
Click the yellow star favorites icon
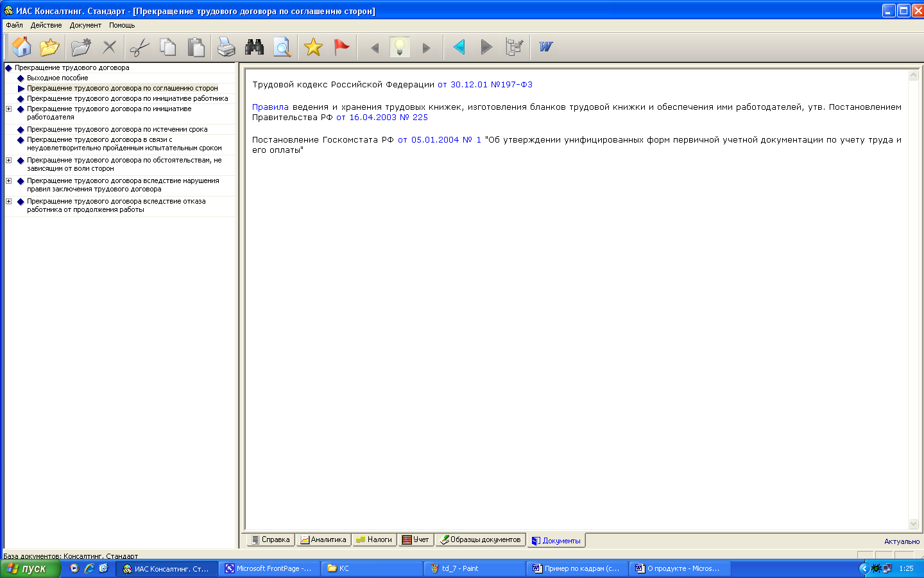coord(313,47)
